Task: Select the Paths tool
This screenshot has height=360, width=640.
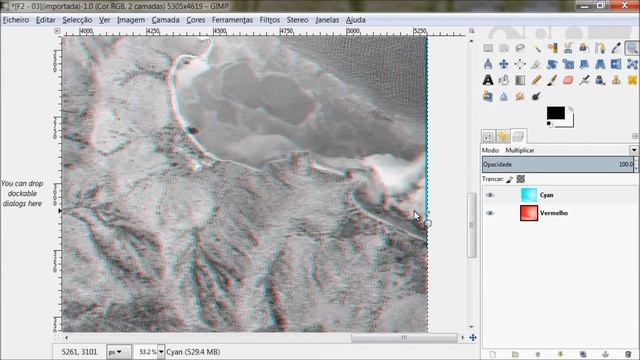Action: coord(600,48)
